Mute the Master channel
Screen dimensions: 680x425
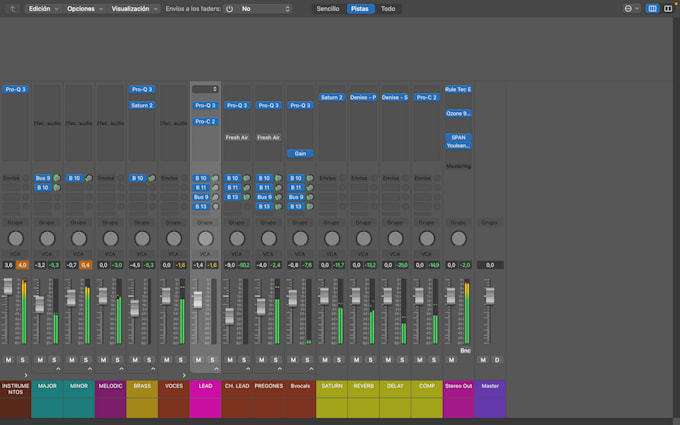(x=483, y=360)
